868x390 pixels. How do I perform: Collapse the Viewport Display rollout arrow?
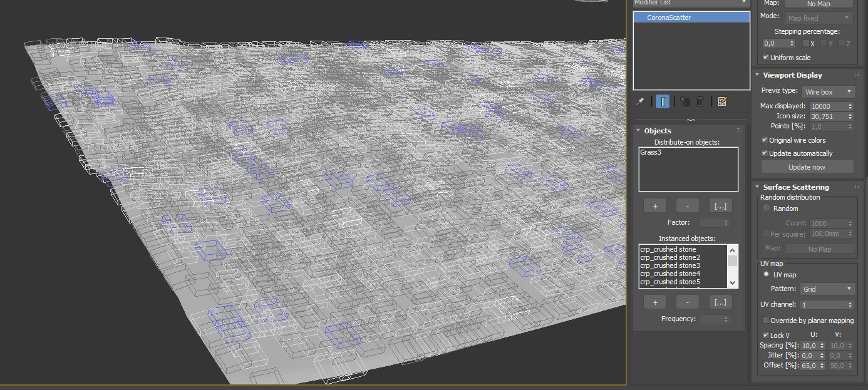pos(757,74)
